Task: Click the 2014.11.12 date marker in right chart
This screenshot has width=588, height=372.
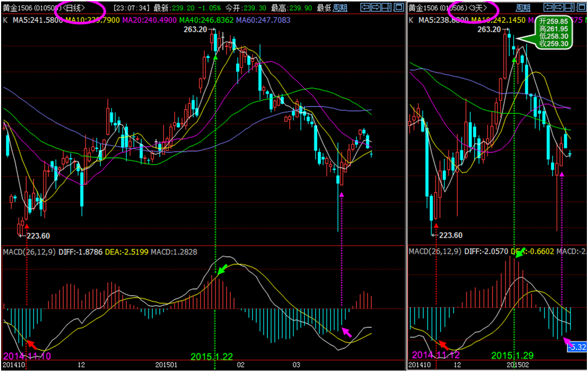Action: click(x=434, y=355)
